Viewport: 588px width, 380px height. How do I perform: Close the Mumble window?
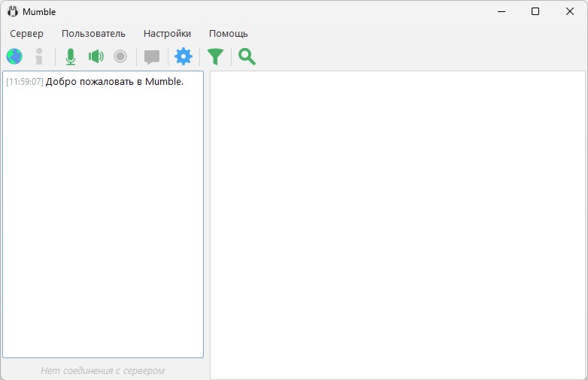click(x=570, y=11)
